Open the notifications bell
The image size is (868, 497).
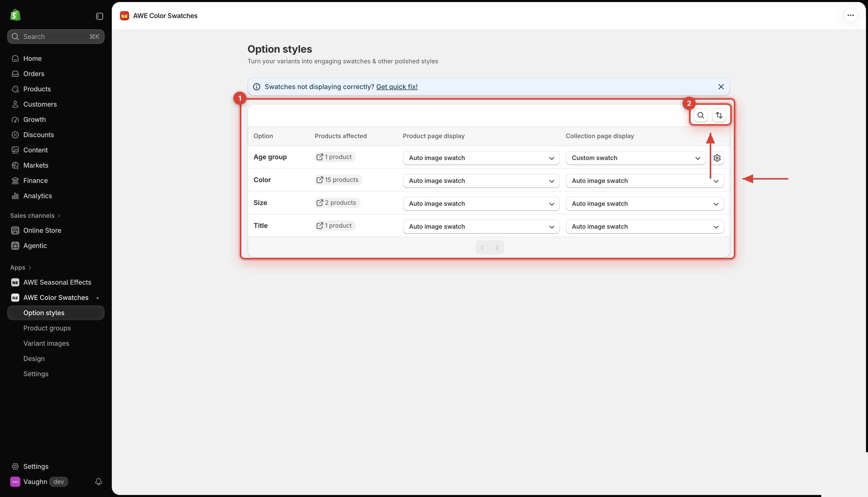(99, 481)
